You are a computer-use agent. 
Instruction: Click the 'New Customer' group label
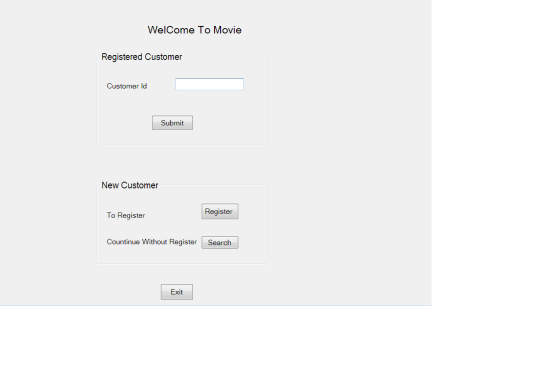click(130, 185)
